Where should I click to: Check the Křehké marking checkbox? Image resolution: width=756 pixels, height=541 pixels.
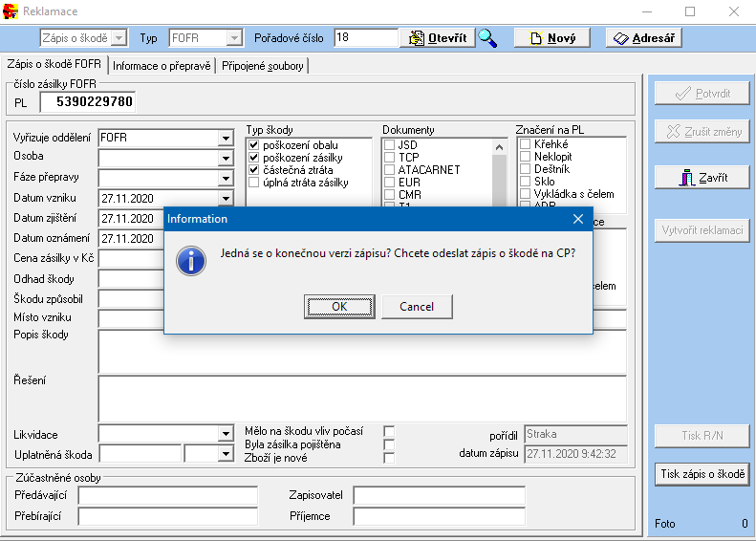point(525,144)
